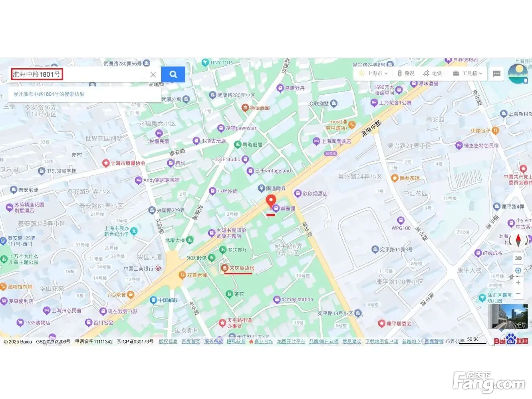
Task: Toggle the 地铁 subway layer
Action: 433,73
